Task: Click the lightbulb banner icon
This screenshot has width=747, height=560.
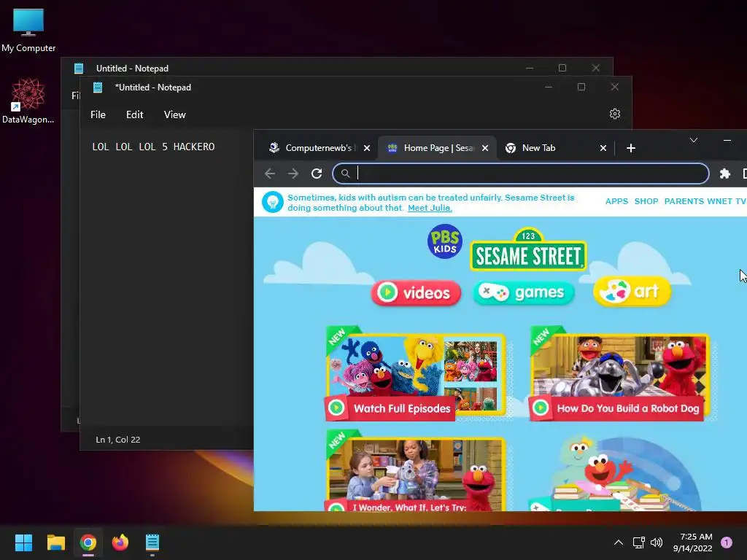Action: pyautogui.click(x=273, y=203)
